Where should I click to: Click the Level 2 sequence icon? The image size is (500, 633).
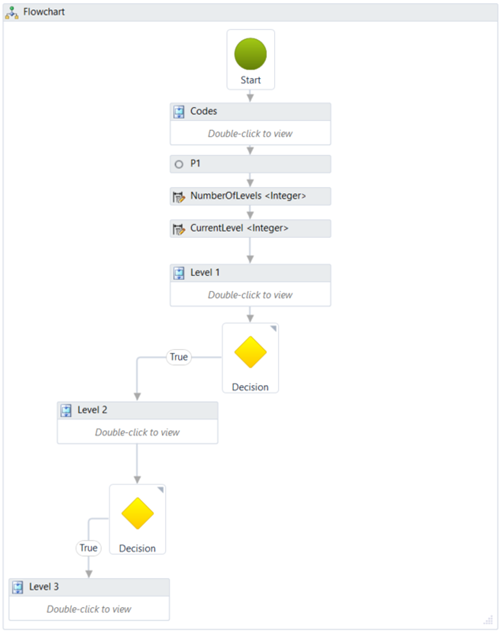click(66, 411)
